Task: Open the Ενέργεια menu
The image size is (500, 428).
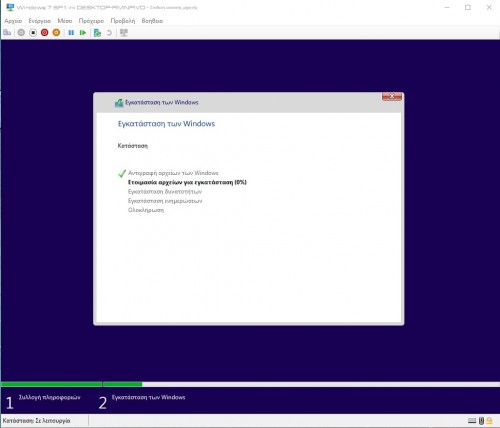Action: click(40, 21)
